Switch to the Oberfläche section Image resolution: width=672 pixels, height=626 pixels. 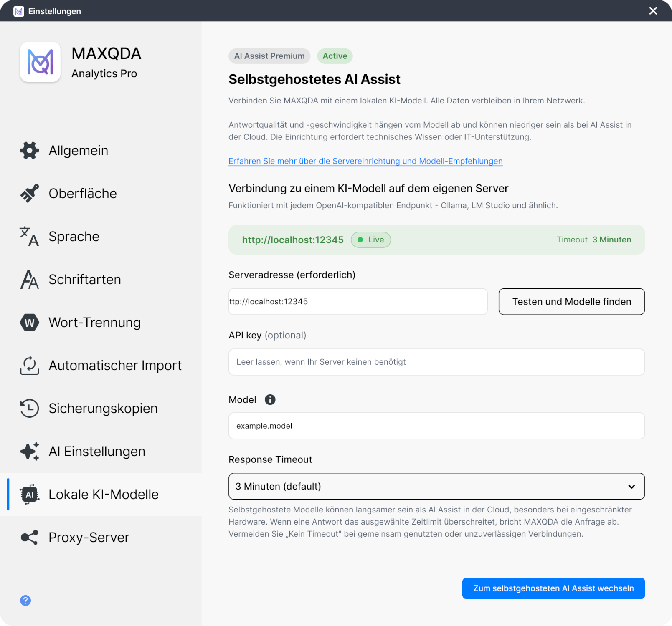click(101, 194)
